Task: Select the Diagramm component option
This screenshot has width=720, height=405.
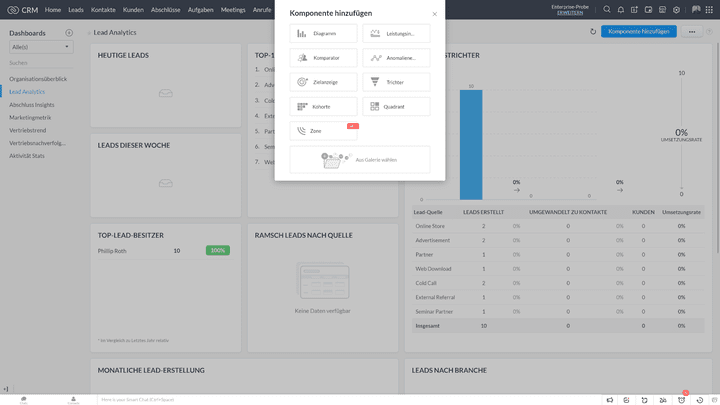Action: coord(323,33)
